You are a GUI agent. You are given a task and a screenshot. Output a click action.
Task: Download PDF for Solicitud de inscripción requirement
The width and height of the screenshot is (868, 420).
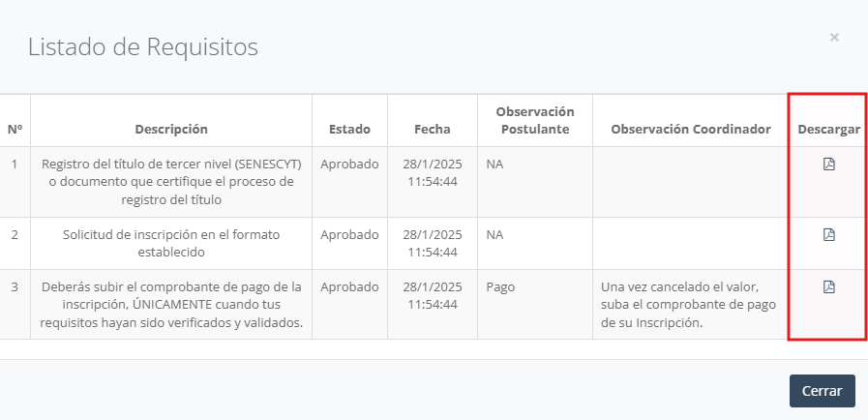[x=828, y=234]
